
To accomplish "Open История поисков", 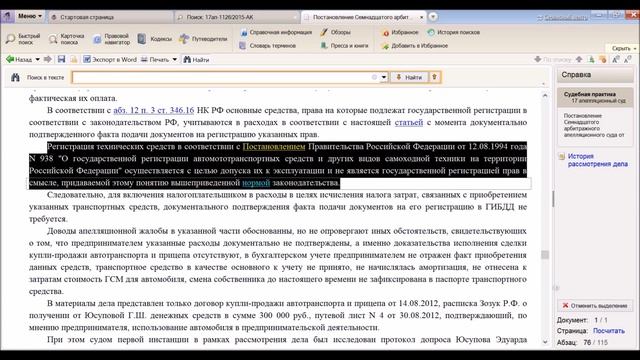I will point(453,32).
